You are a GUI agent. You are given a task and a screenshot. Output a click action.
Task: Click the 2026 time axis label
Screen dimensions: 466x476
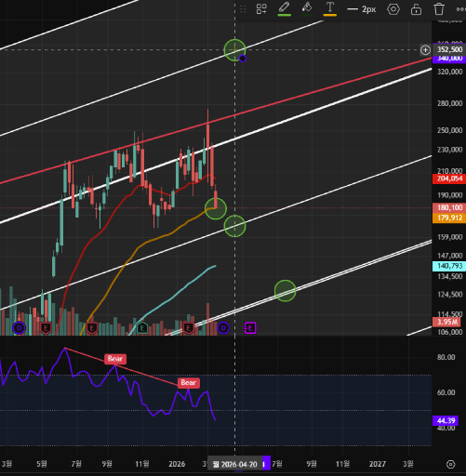coord(177,464)
